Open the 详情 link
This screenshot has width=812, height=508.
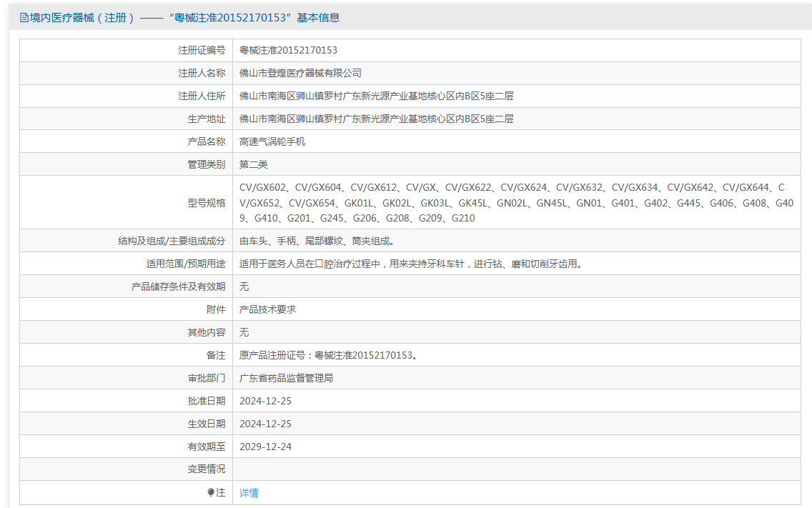[x=249, y=493]
